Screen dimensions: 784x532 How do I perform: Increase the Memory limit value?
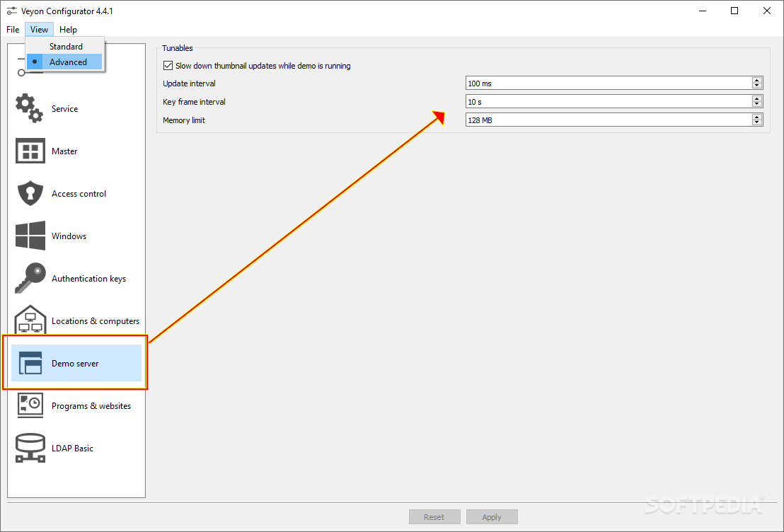coord(757,117)
